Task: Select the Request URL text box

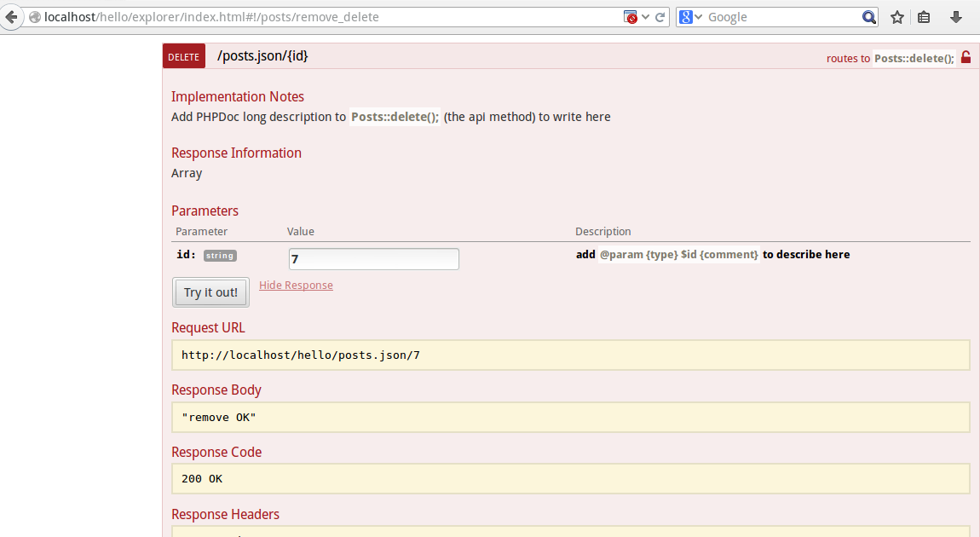Action: [x=571, y=355]
